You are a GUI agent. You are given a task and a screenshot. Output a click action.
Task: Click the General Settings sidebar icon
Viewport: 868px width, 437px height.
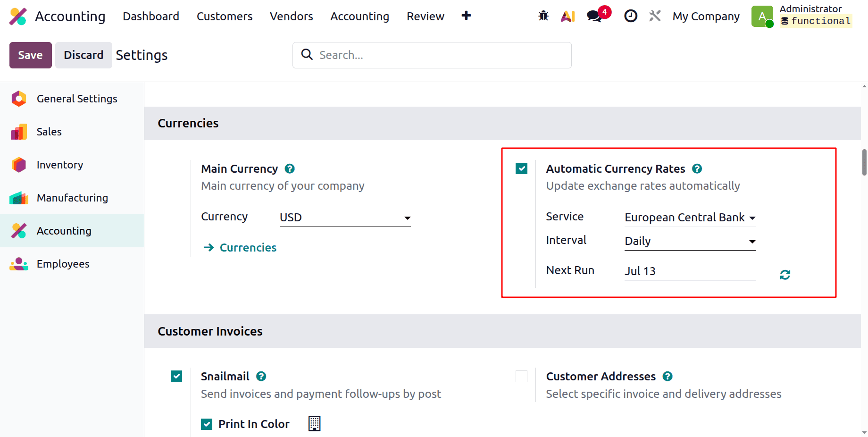(19, 99)
